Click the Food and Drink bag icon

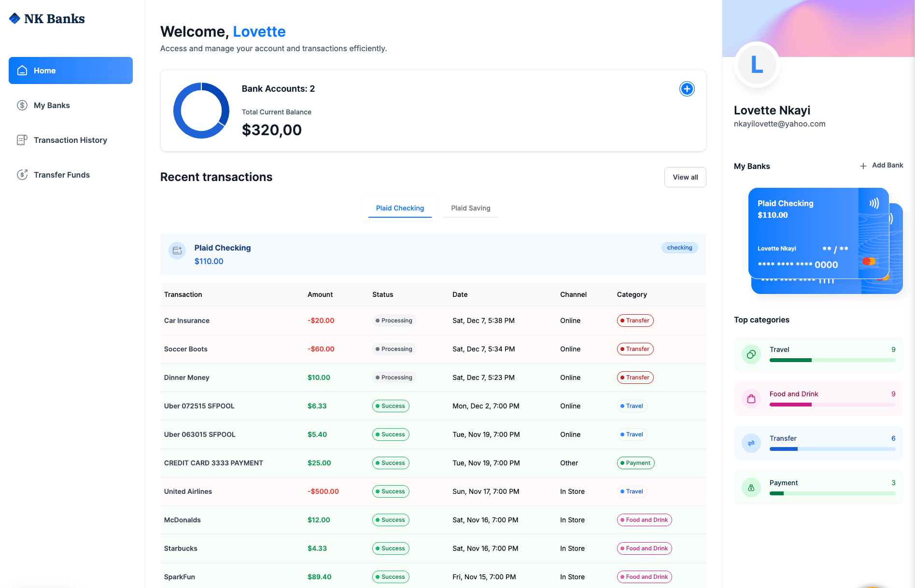point(751,399)
